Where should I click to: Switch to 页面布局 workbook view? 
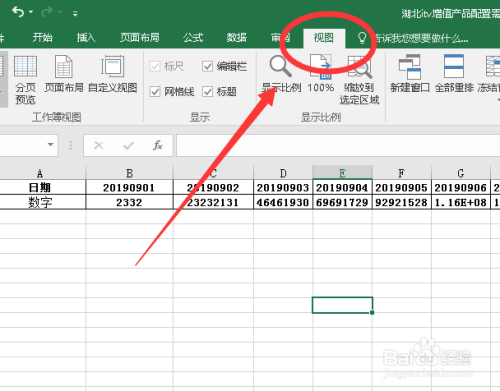64,75
